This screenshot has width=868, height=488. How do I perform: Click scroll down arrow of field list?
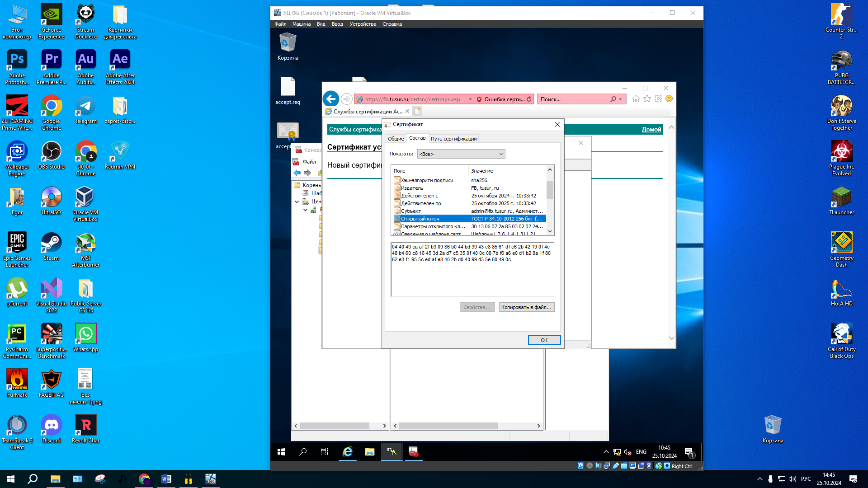coord(550,231)
